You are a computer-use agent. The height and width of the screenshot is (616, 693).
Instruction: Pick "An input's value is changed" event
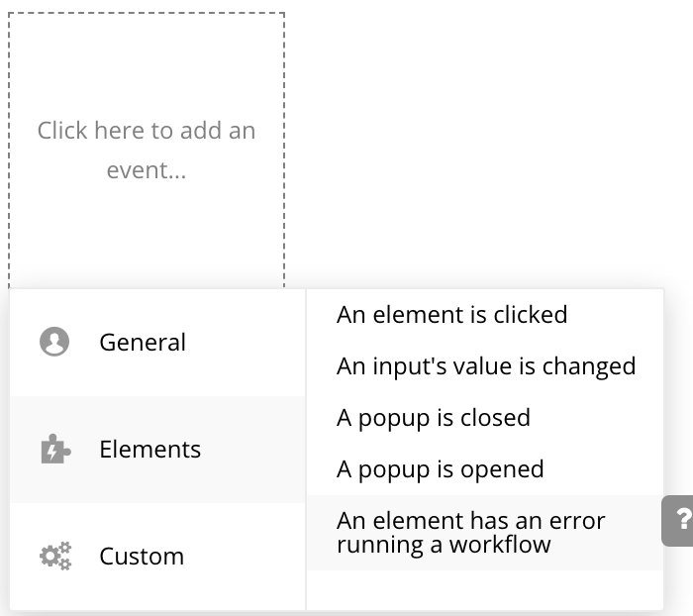[x=485, y=366]
